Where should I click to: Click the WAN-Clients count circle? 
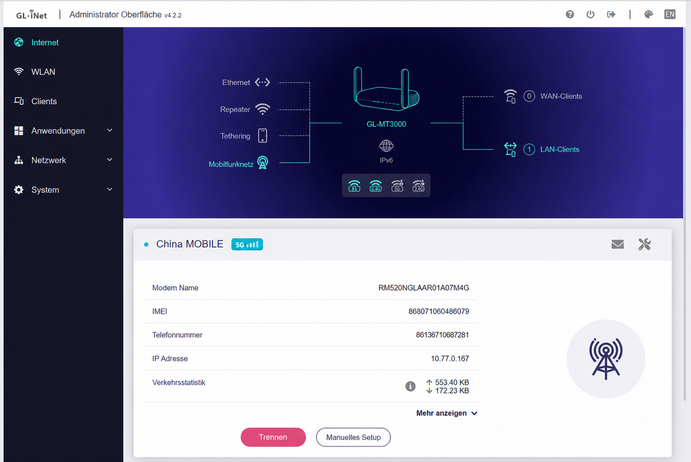529,96
